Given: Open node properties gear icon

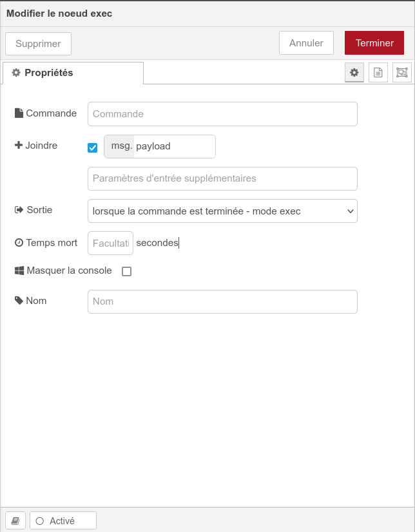Looking at the screenshot, I should [354, 73].
